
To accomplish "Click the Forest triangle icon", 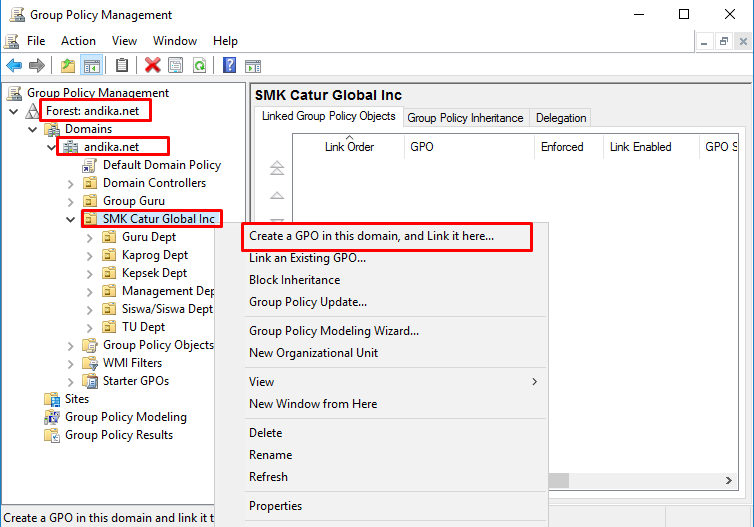I will [32, 111].
